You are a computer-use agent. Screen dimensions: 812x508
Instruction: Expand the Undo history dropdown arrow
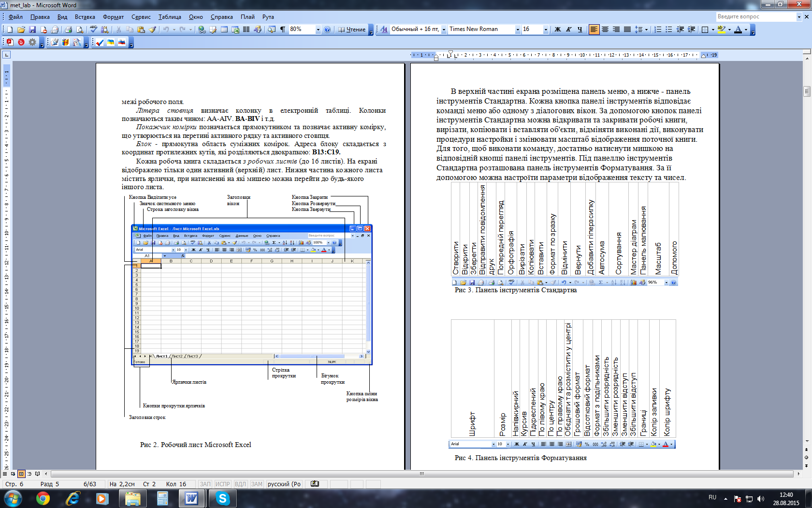click(174, 30)
